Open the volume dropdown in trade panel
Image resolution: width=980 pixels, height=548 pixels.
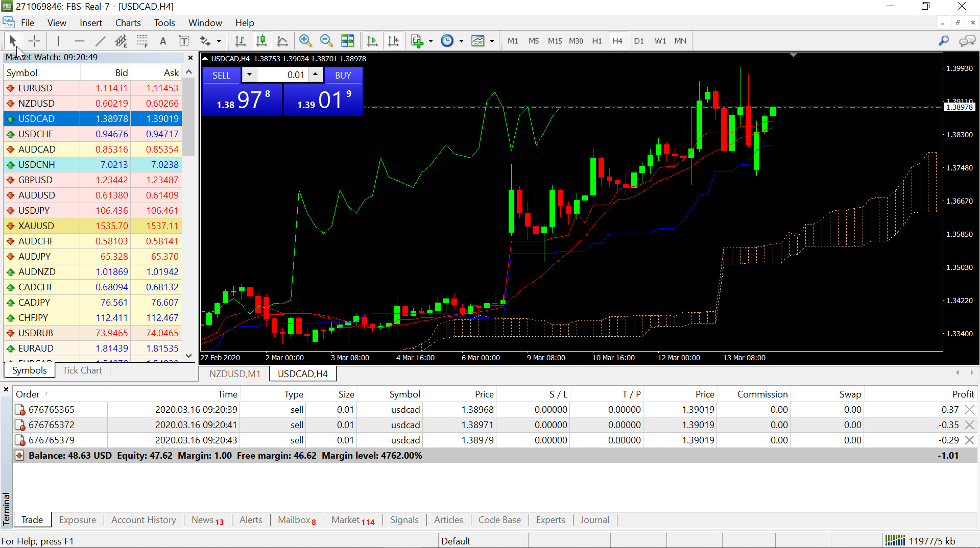coord(249,75)
